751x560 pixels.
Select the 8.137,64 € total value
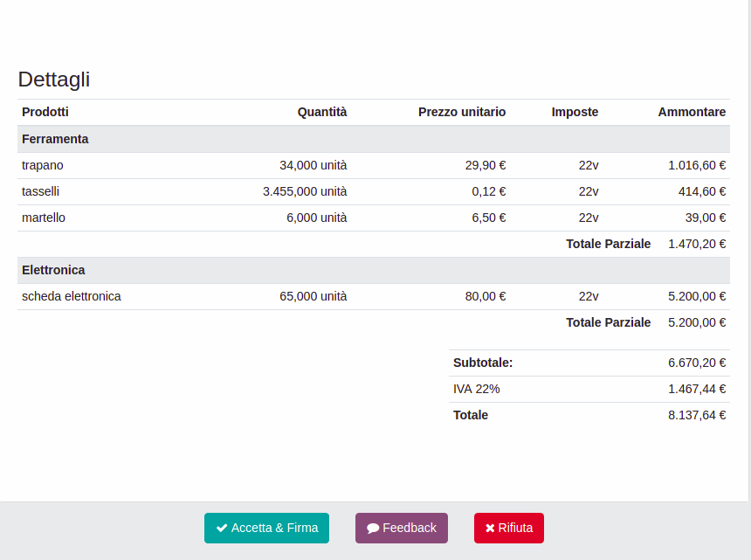pos(697,415)
